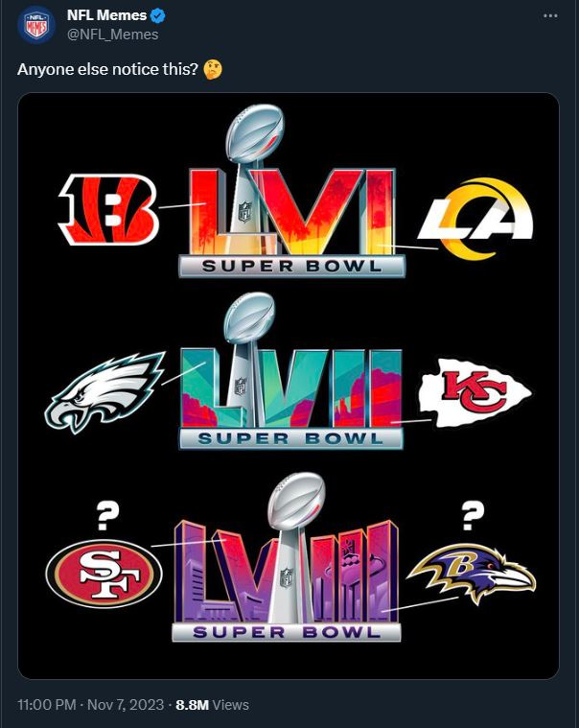Click the question mark above the 49ers logo
This screenshot has height=728, width=579.
tap(107, 516)
